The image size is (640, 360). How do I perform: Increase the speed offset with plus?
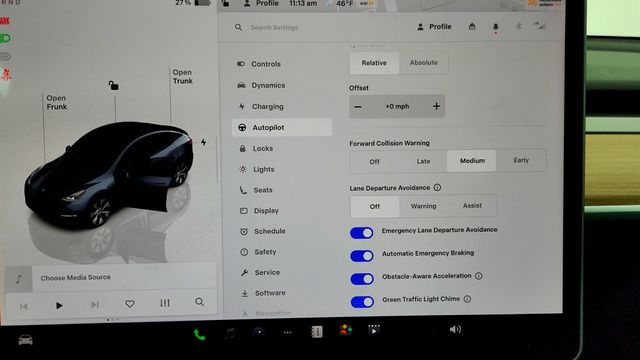(x=436, y=106)
